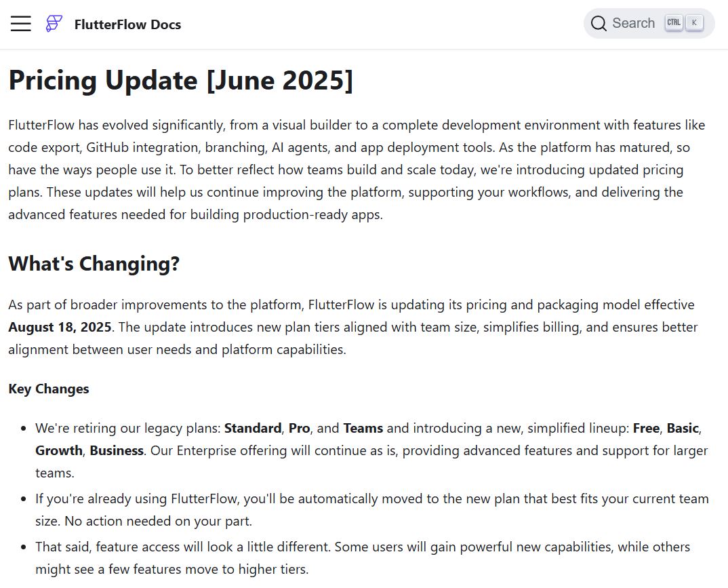The width and height of the screenshot is (728, 588).
Task: Click the magnifying glass search icon
Action: 599,22
